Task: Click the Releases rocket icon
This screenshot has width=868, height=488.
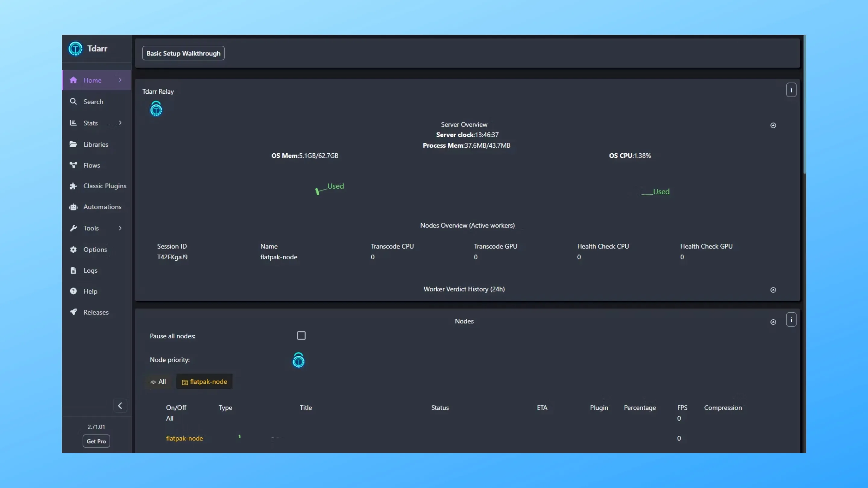Action: (x=73, y=312)
